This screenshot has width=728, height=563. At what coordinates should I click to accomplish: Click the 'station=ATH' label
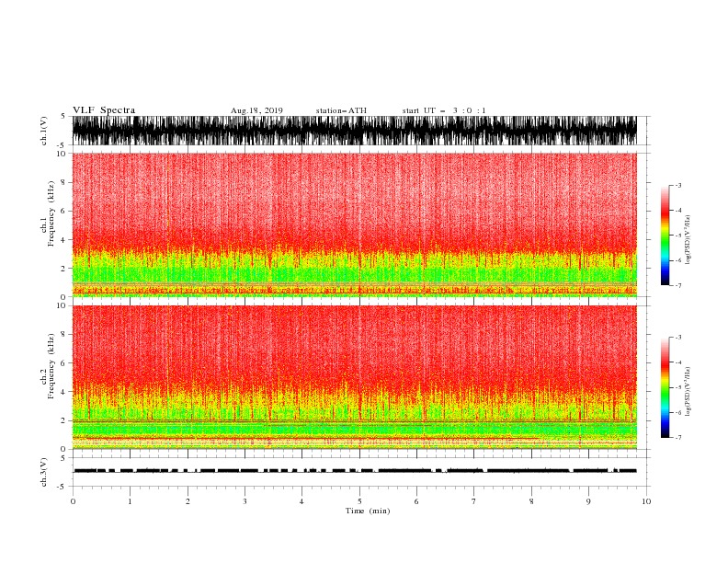(x=341, y=110)
